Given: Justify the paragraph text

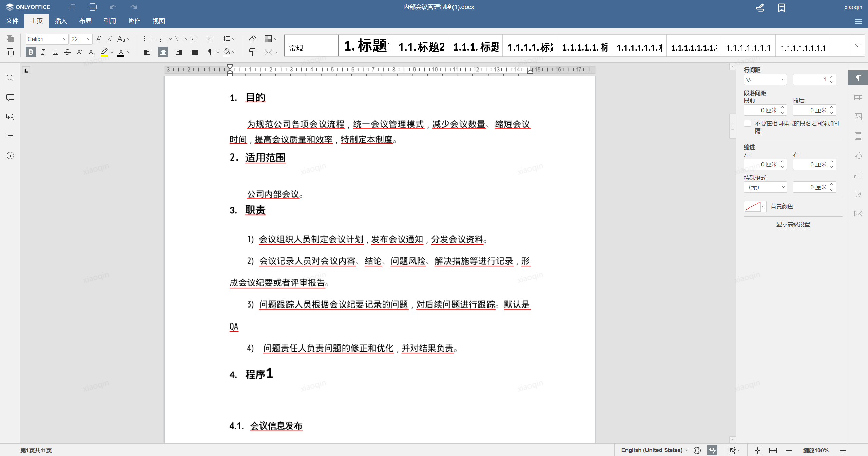Looking at the screenshot, I should click(x=195, y=52).
